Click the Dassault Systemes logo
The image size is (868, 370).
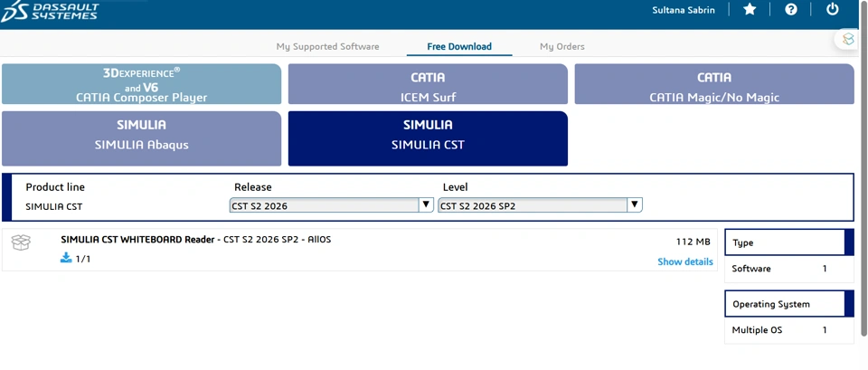[x=50, y=11]
